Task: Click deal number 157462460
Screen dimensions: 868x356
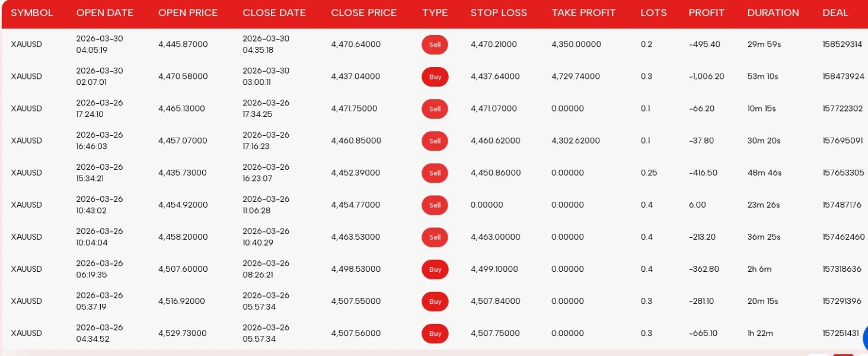Action: (843, 237)
